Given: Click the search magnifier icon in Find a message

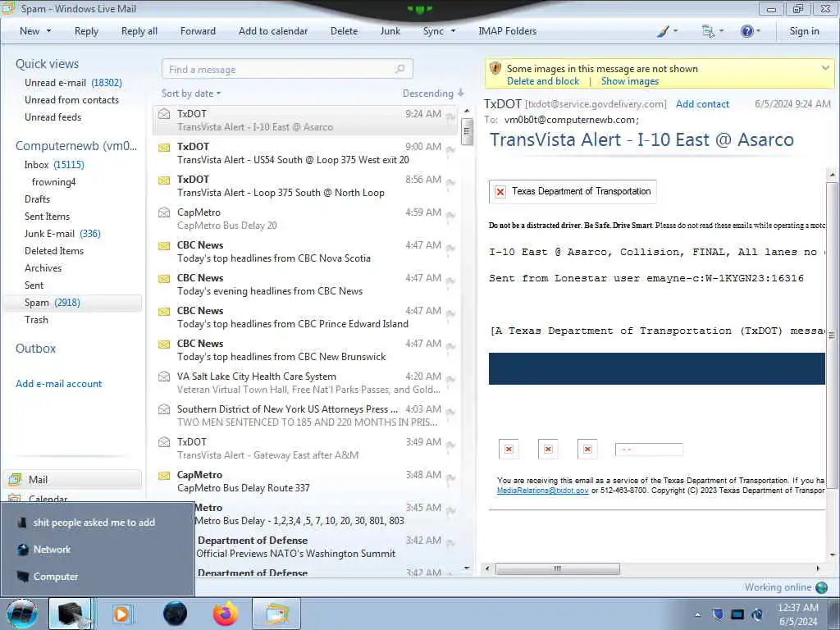Looking at the screenshot, I should [x=399, y=69].
